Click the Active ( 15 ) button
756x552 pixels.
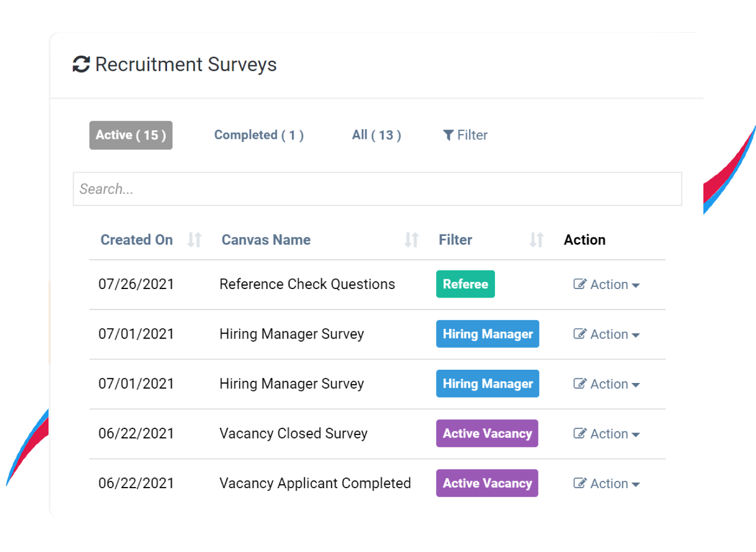(131, 135)
